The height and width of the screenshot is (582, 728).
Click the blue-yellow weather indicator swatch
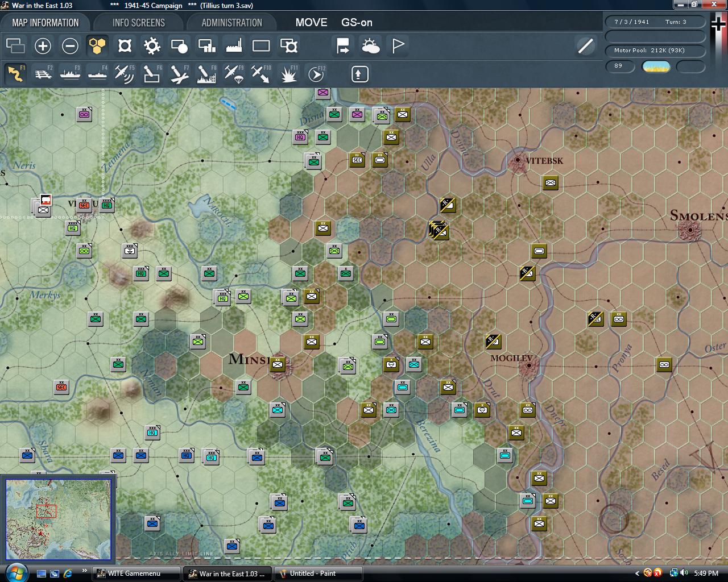click(x=656, y=66)
